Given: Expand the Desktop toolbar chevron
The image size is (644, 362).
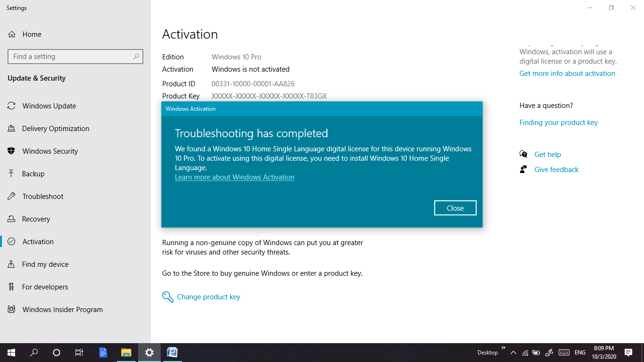Looking at the screenshot, I should point(503,348).
